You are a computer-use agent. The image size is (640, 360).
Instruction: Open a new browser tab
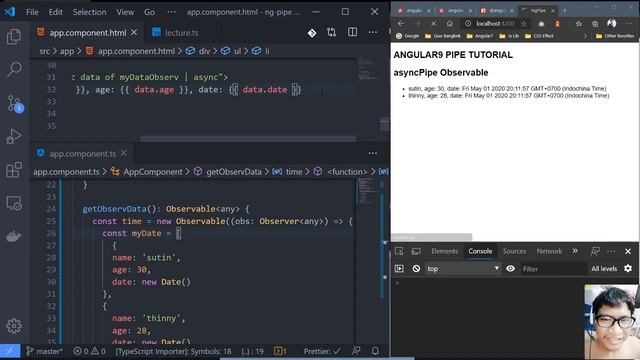[564, 10]
